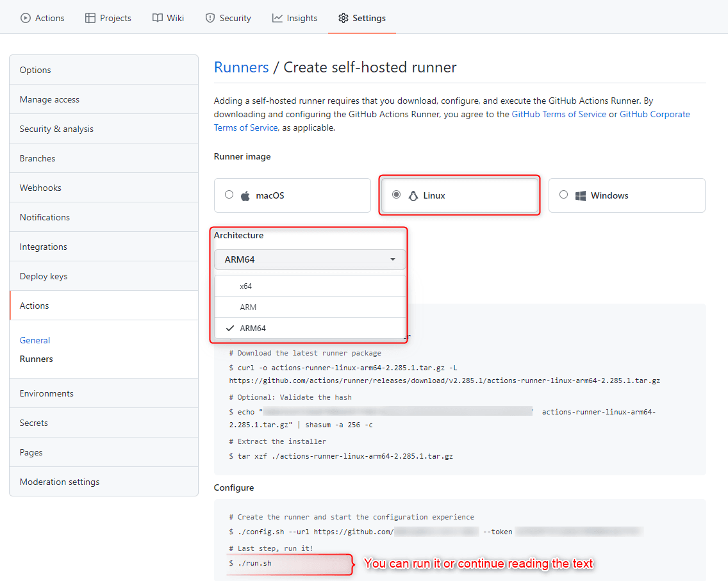Click the ./run.sh command
Screen dimensions: 728x581
pos(250,563)
